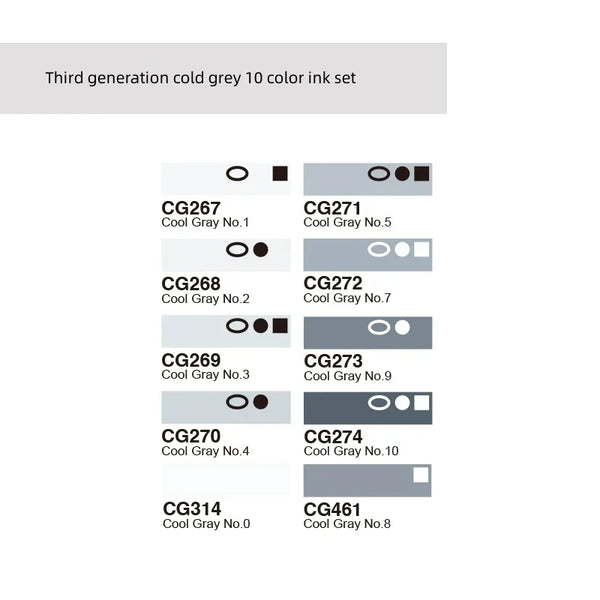Image resolution: width=600 pixels, height=600 pixels.
Task: Click the black circle icon on CG271 swatch
Action: point(402,173)
